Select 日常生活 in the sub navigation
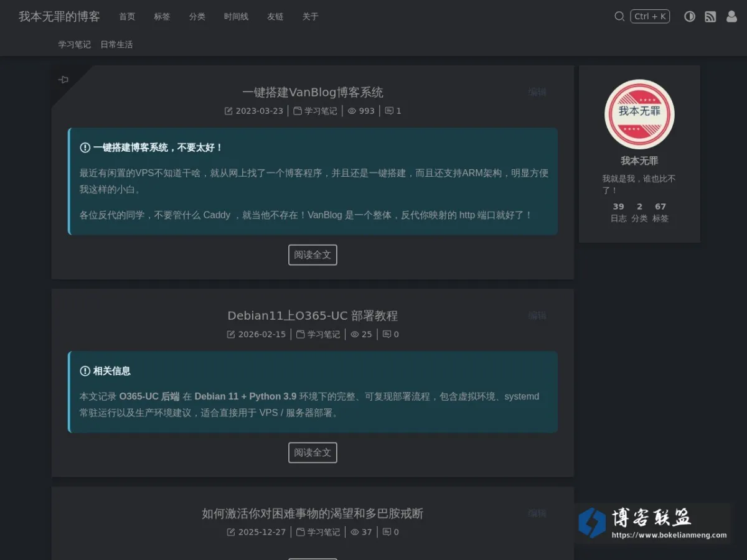 116,44
